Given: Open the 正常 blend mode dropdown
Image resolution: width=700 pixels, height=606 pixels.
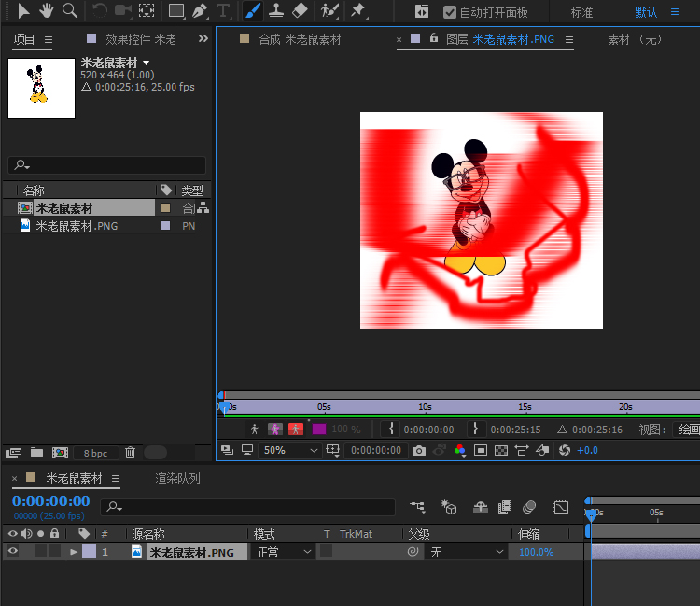Looking at the screenshot, I should tap(282, 552).
